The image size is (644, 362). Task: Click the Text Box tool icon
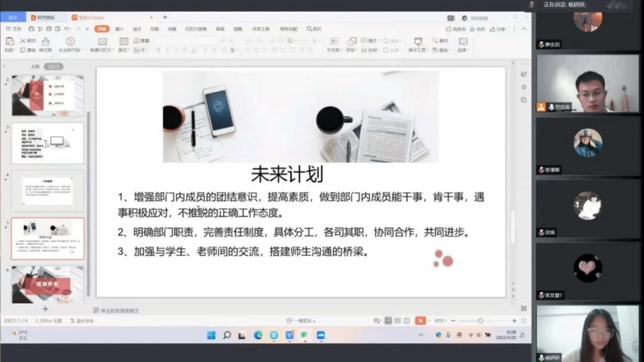[333, 41]
